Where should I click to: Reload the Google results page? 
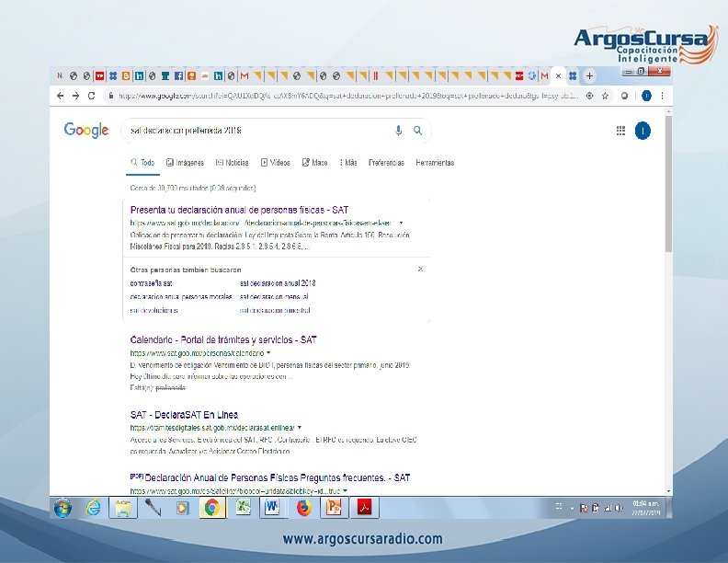coord(92,96)
